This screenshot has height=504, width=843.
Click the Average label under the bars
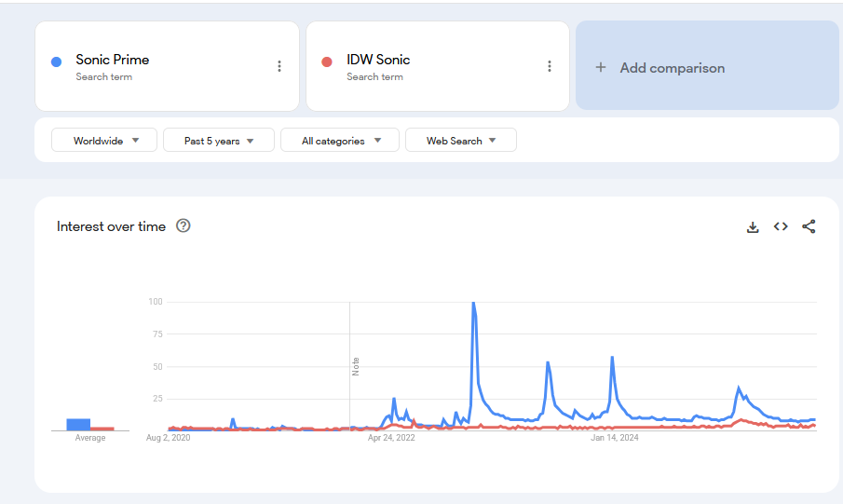90,438
